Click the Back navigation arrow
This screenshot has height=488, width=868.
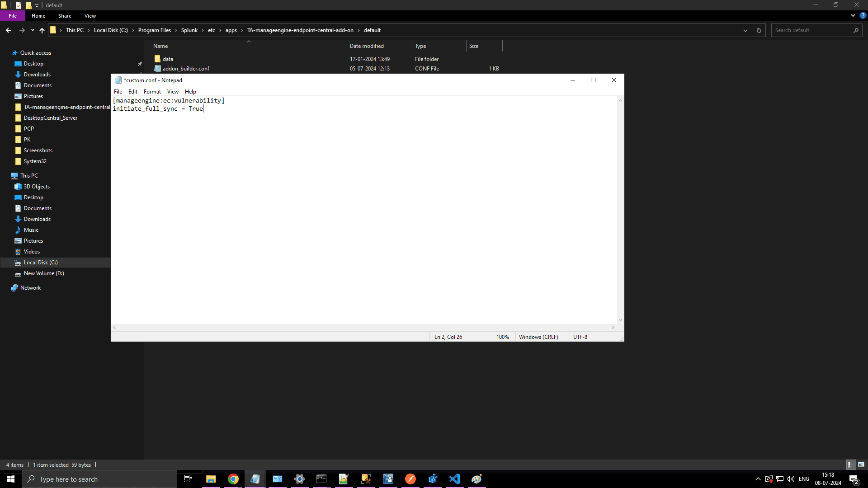pyautogui.click(x=9, y=30)
